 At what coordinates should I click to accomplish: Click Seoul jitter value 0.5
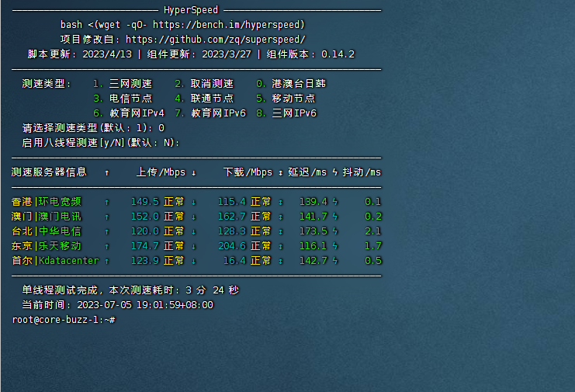373,260
